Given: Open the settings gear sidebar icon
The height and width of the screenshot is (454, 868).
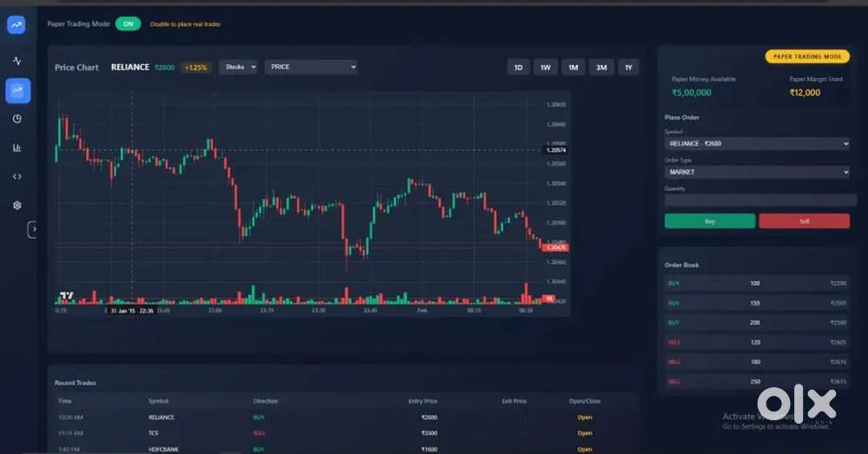Looking at the screenshot, I should (x=17, y=206).
